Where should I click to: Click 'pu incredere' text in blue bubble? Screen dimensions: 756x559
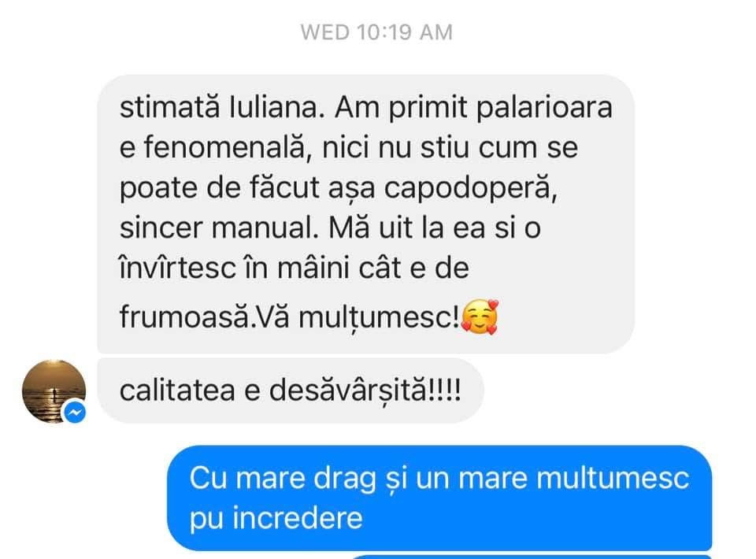[276, 519]
